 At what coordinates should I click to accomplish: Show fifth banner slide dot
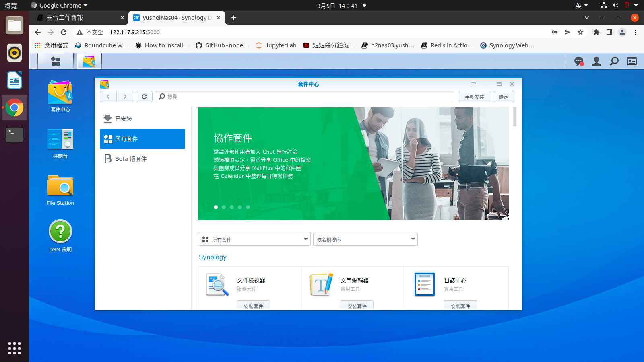[x=248, y=207]
